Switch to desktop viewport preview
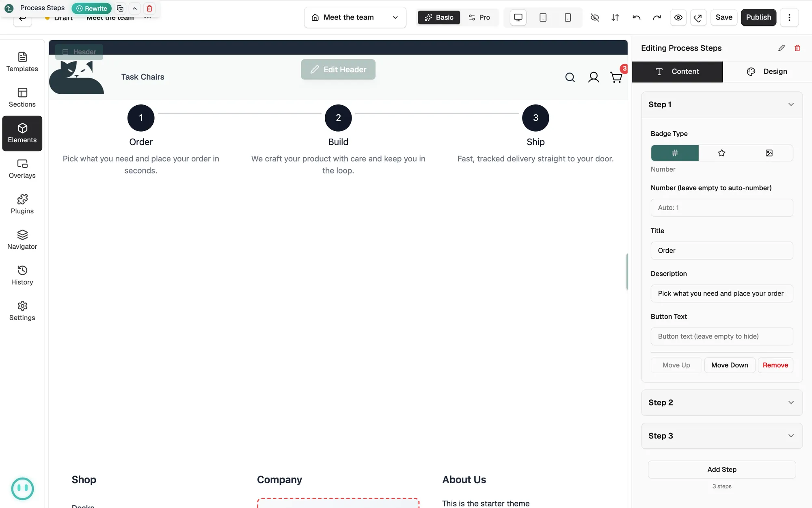The height and width of the screenshot is (508, 812). pyautogui.click(x=518, y=17)
